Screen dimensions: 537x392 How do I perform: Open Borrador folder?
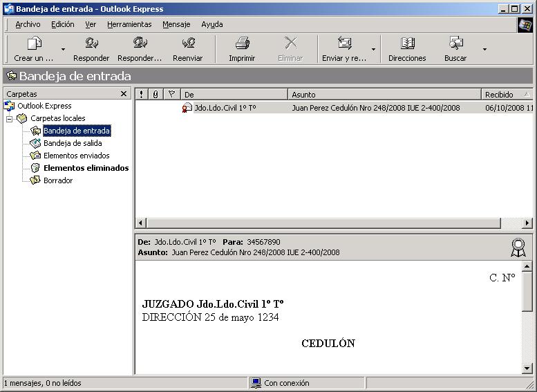click(x=58, y=180)
